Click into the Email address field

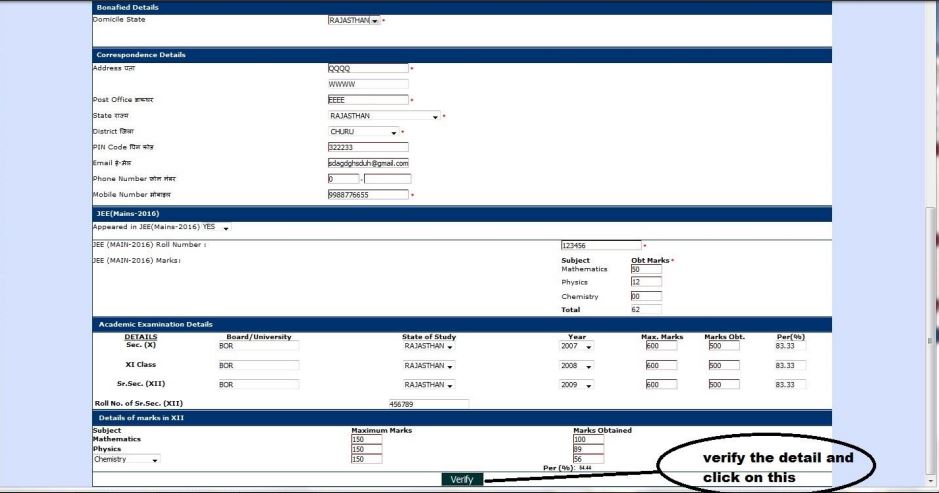[x=368, y=162]
